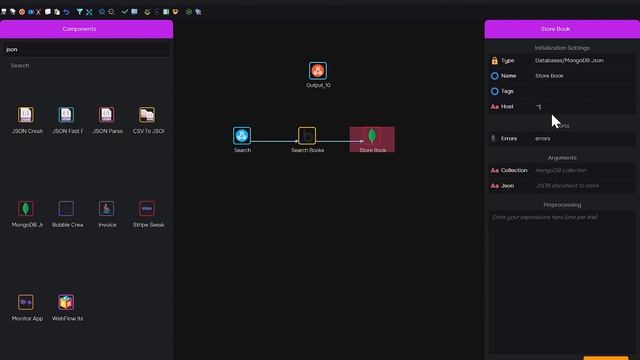Image resolution: width=640 pixels, height=360 pixels.
Task: Click the component search field containing json
Action: (87, 49)
